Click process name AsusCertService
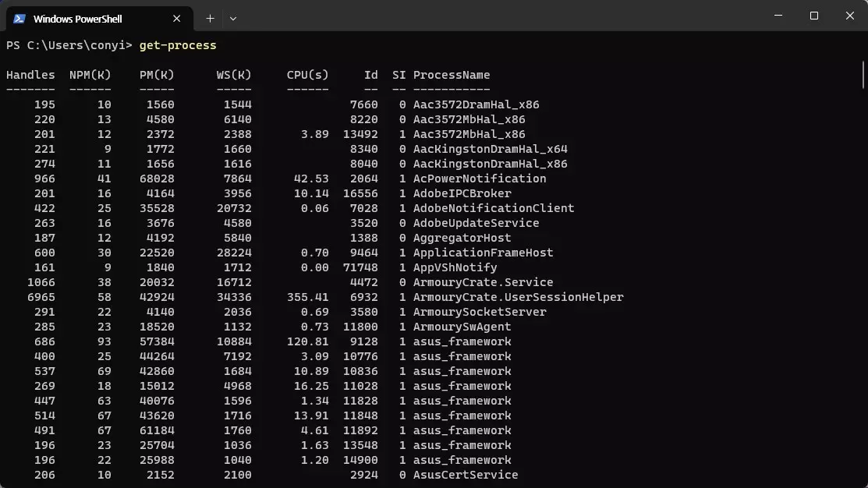Screen dimensions: 868x488 466,475
